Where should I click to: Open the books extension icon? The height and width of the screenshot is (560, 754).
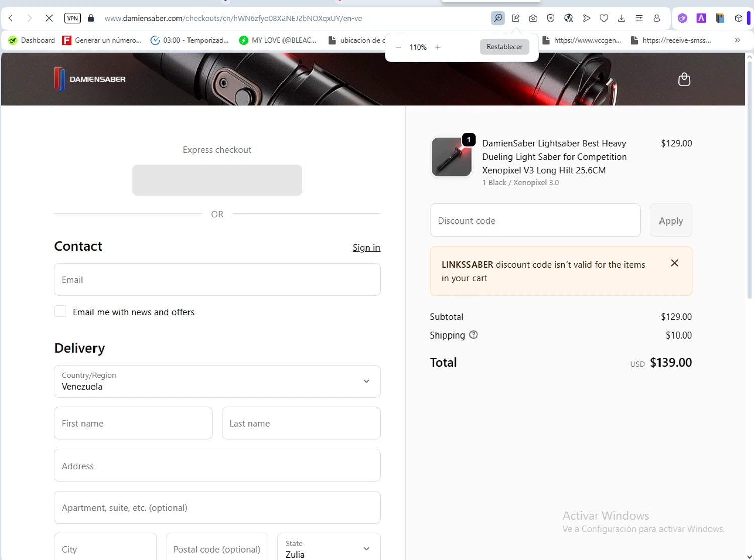[720, 18]
